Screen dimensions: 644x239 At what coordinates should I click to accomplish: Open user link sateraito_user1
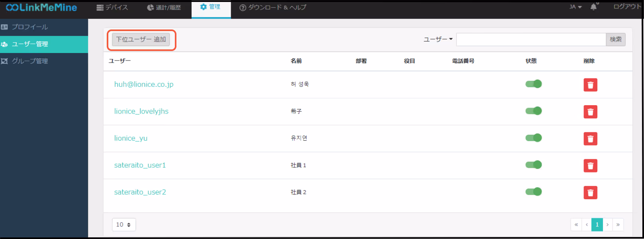tap(140, 165)
